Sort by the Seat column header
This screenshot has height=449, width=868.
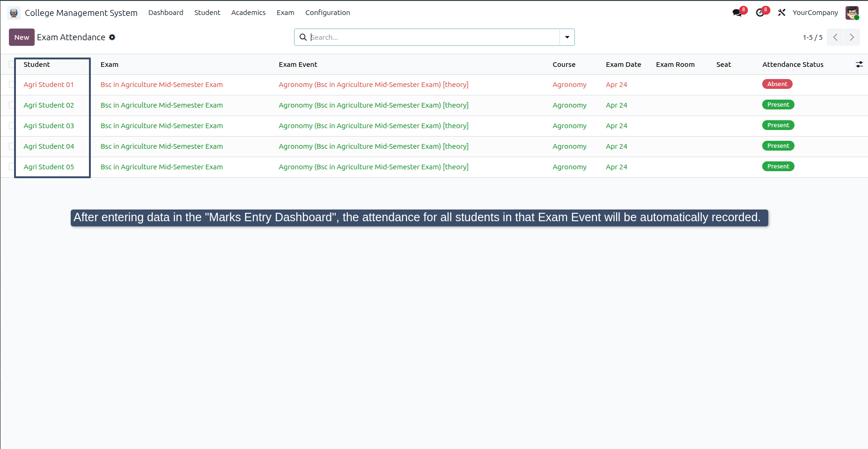723,65
